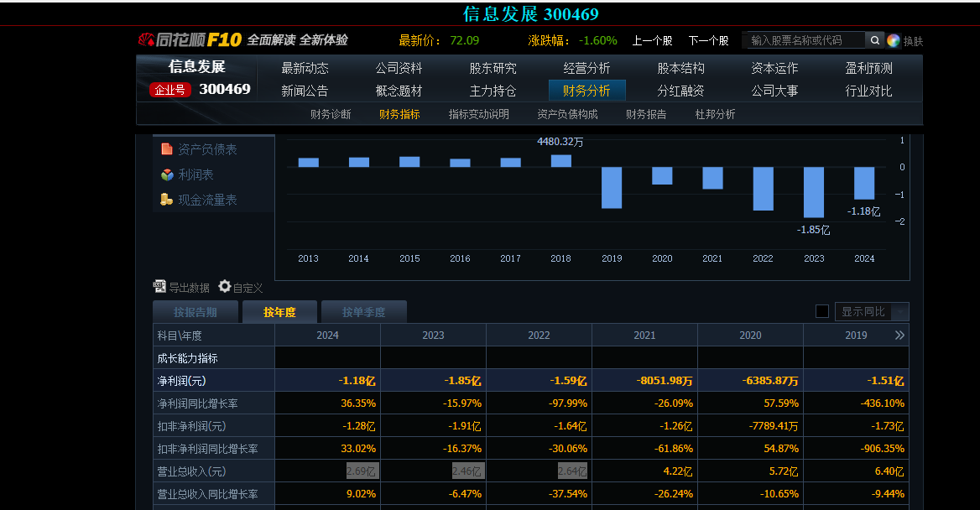Open the 主力持仓 menu
980x510 pixels.
[493, 91]
